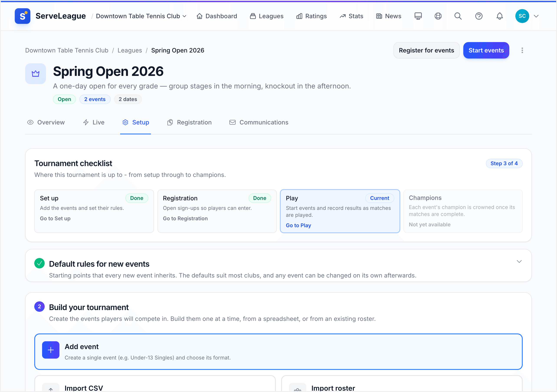
Task: Follow the Go to Registration link
Action: tap(185, 218)
